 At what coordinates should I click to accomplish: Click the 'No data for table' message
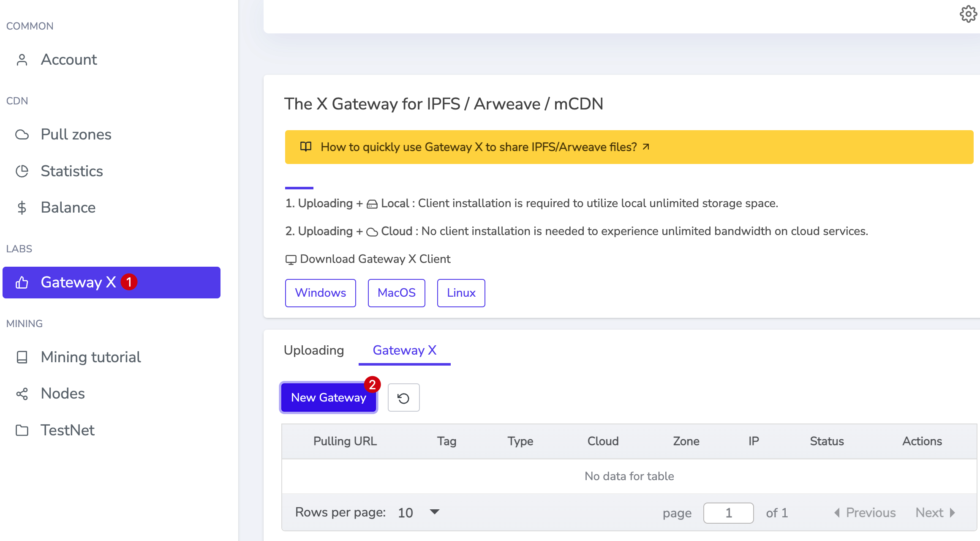coord(629,476)
